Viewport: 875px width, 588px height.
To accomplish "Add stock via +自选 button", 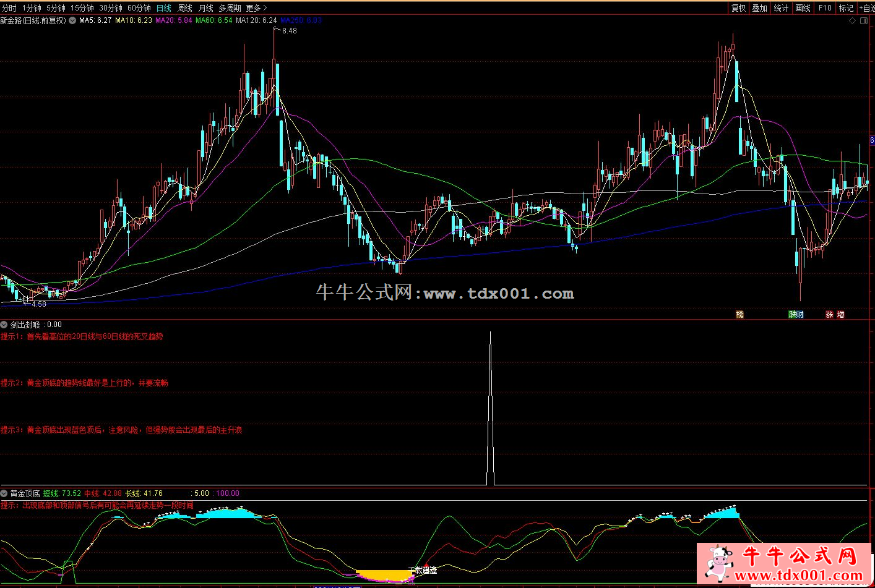I will point(866,8).
